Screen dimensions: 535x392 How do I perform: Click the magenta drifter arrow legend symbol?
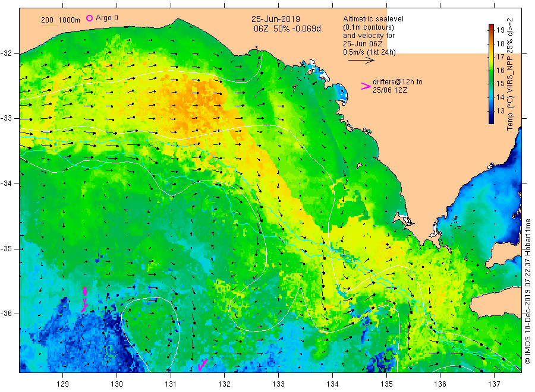coord(366,86)
